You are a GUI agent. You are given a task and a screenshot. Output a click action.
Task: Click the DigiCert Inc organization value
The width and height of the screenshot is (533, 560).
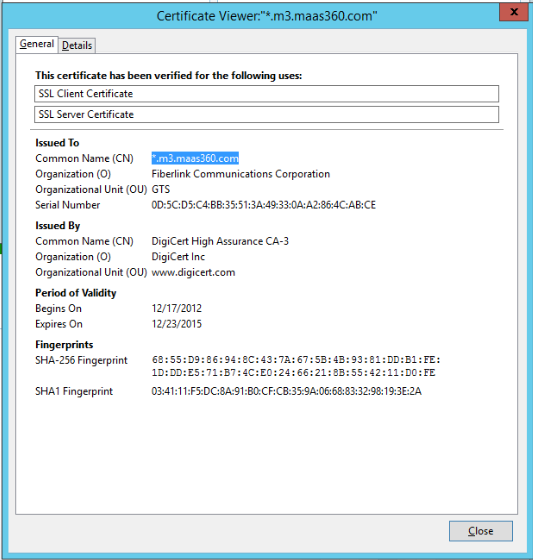(178, 257)
